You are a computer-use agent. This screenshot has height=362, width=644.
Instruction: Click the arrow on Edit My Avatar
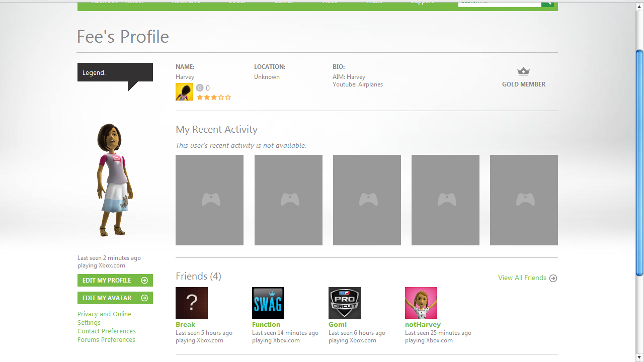[144, 298]
